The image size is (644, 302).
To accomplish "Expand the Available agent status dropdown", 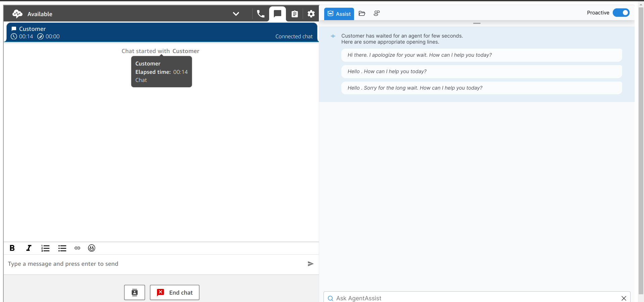I will (x=236, y=14).
